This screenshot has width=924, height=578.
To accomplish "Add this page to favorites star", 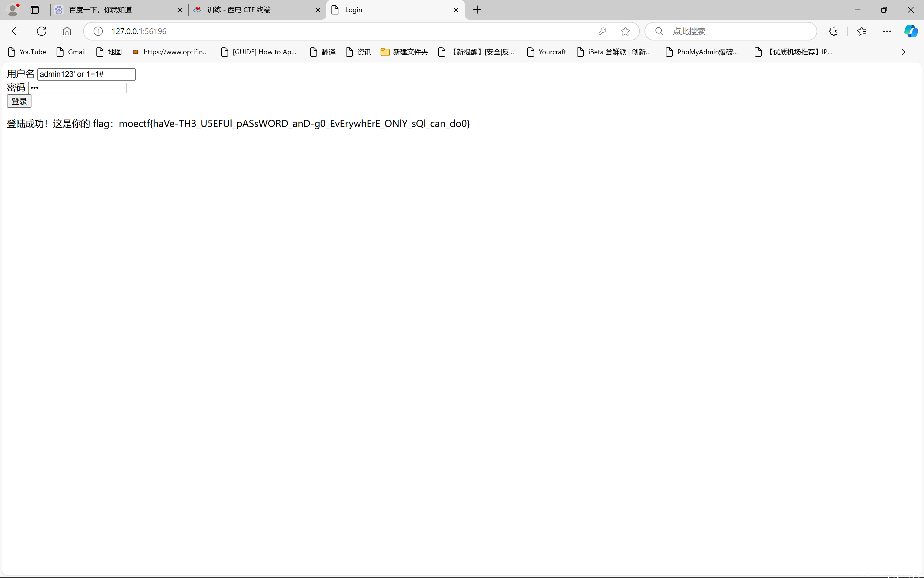I will click(625, 31).
